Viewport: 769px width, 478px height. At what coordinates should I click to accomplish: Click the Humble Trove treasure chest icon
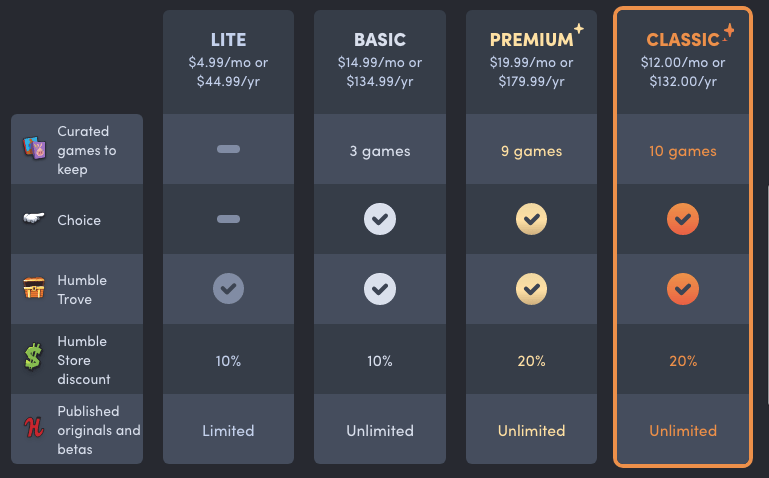[x=34, y=288]
